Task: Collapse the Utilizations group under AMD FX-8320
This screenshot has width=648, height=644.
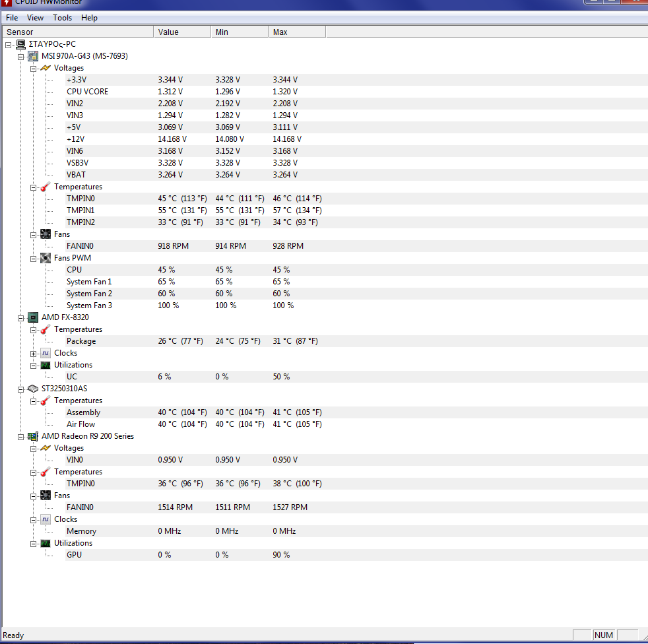Action: (x=33, y=366)
